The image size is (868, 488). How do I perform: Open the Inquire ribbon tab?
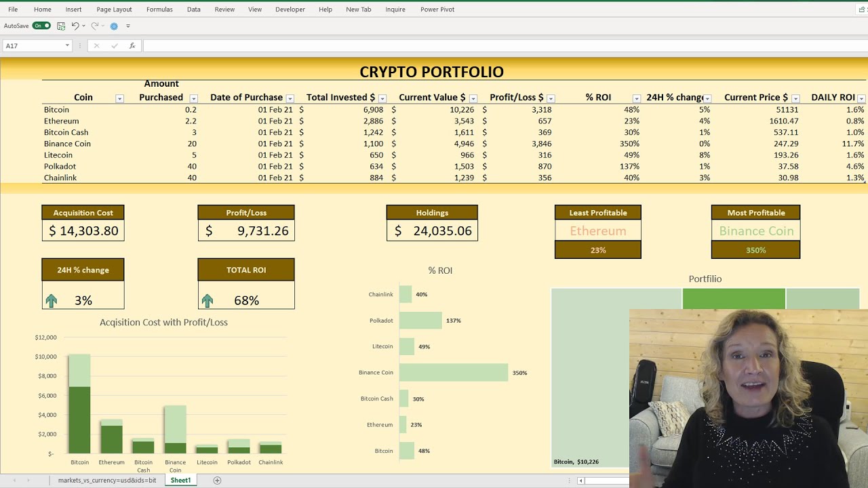click(x=395, y=9)
